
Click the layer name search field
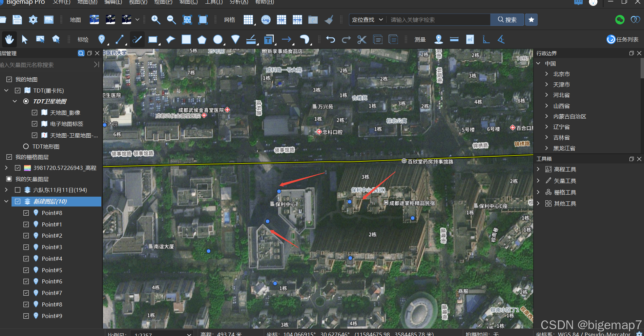click(46, 65)
